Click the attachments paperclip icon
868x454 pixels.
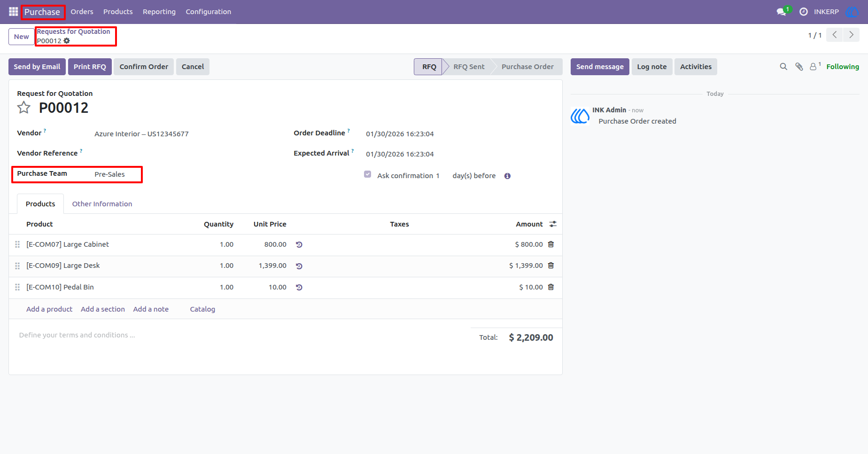click(x=799, y=67)
